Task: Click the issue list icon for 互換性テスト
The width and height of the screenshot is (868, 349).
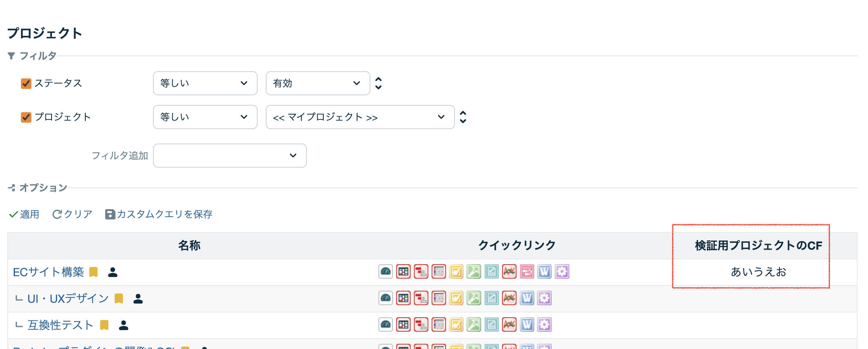Action: (x=438, y=324)
